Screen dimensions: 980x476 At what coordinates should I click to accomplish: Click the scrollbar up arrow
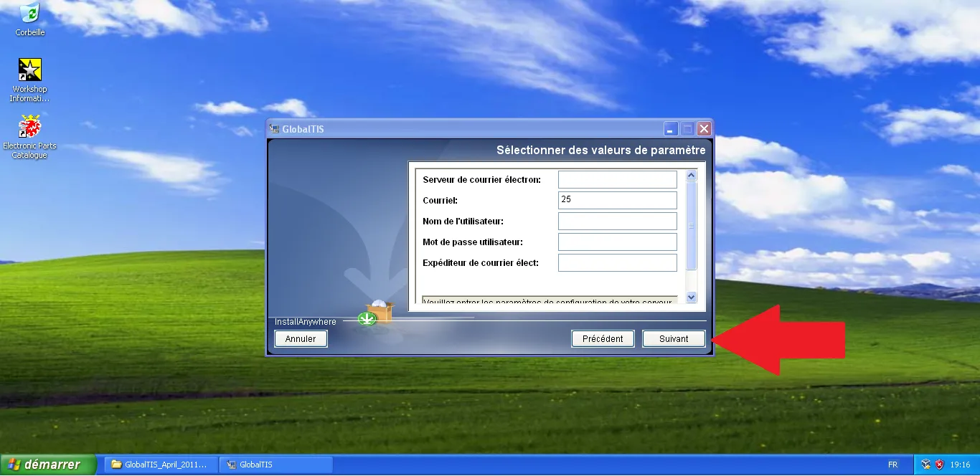(690, 173)
